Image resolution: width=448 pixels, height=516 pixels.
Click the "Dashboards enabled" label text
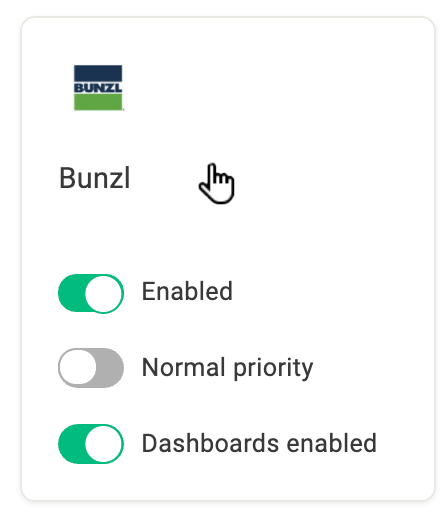[259, 443]
